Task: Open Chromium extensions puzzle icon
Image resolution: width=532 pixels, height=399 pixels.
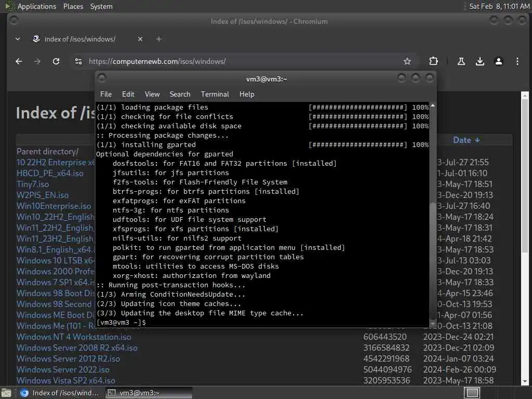Action: click(x=433, y=61)
